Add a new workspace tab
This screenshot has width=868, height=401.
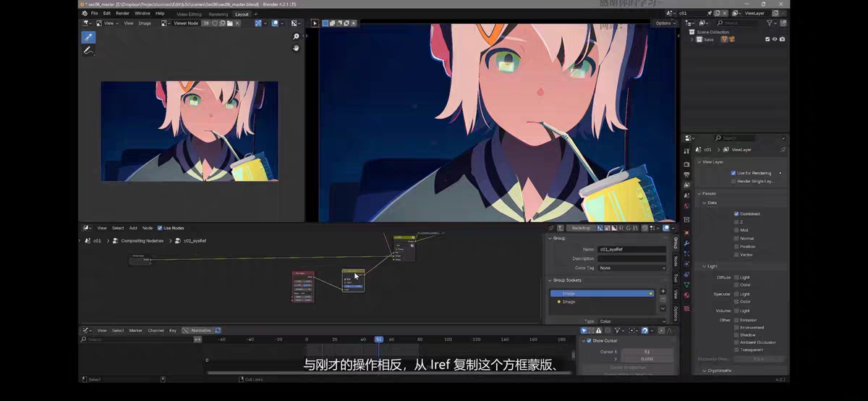(x=255, y=14)
